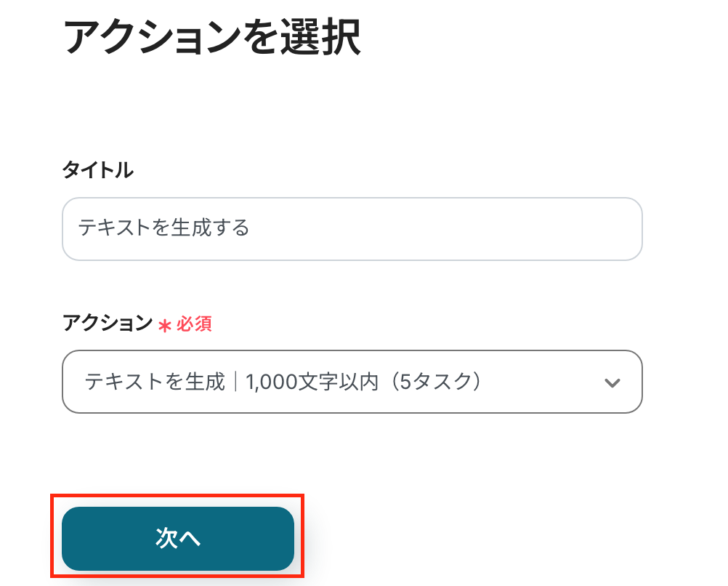The width and height of the screenshot is (728, 586).
Task: Click the red 必須 required marker
Action: pyautogui.click(x=194, y=324)
